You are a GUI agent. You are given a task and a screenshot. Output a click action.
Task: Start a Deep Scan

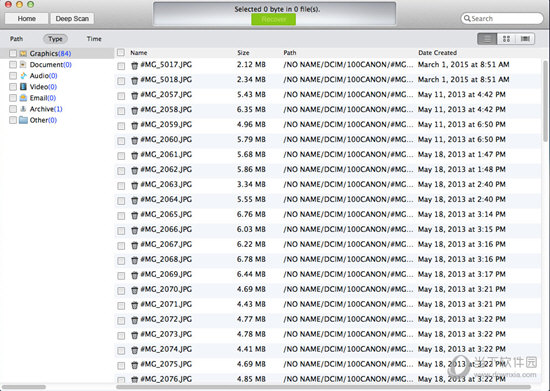(72, 19)
